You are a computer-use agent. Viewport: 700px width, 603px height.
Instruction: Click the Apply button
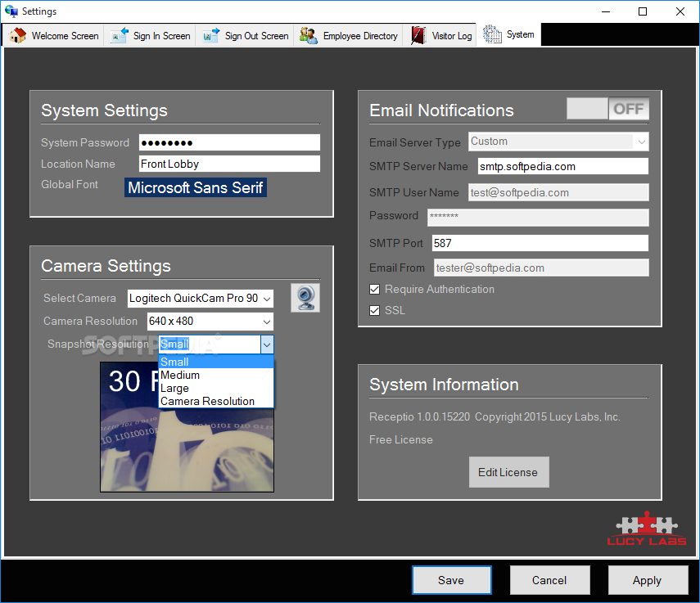(x=648, y=580)
